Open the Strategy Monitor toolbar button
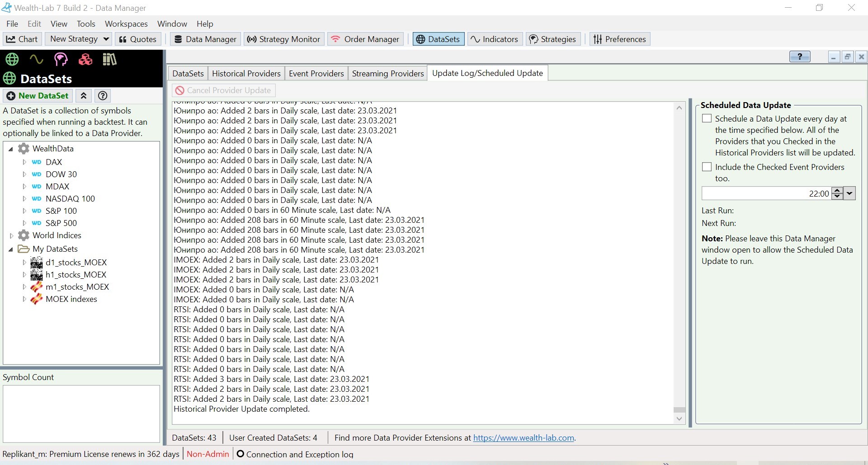 tap(284, 39)
